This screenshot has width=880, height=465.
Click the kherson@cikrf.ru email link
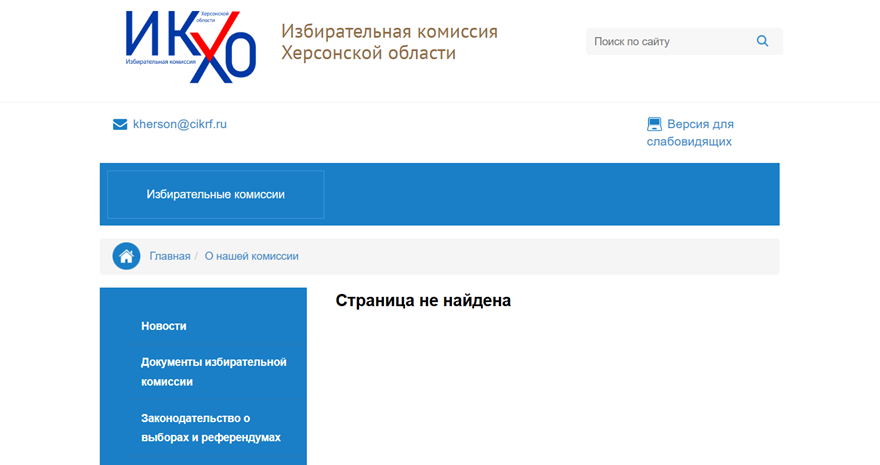pyautogui.click(x=180, y=125)
